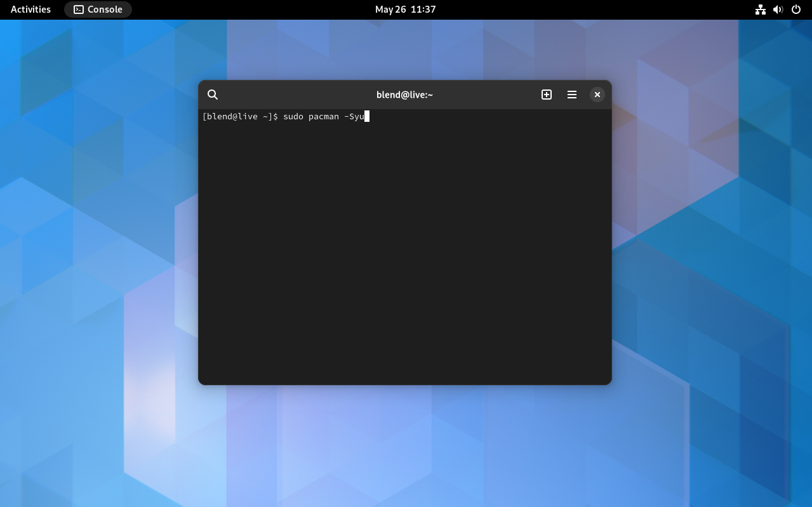Open the Console app menu in top bar

[x=98, y=10]
